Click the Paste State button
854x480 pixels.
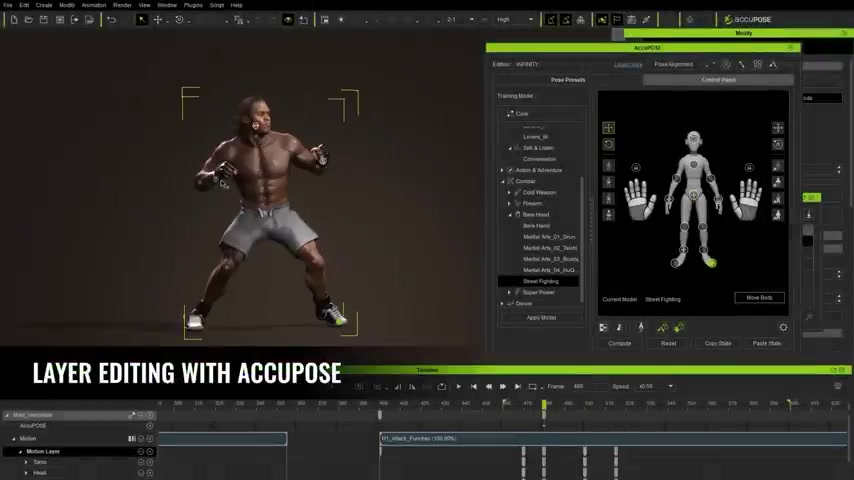766,343
